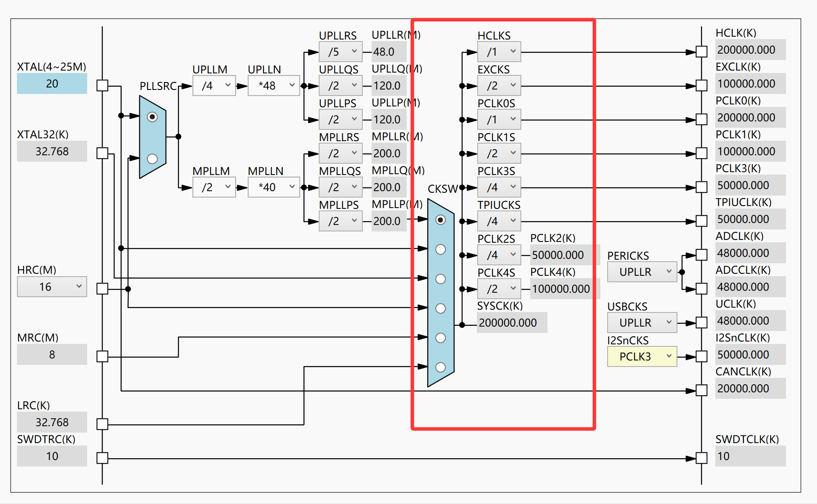Viewport: 817px width, 504px height.
Task: Click the XTAL(4~25M) frequency input field
Action: point(52,83)
